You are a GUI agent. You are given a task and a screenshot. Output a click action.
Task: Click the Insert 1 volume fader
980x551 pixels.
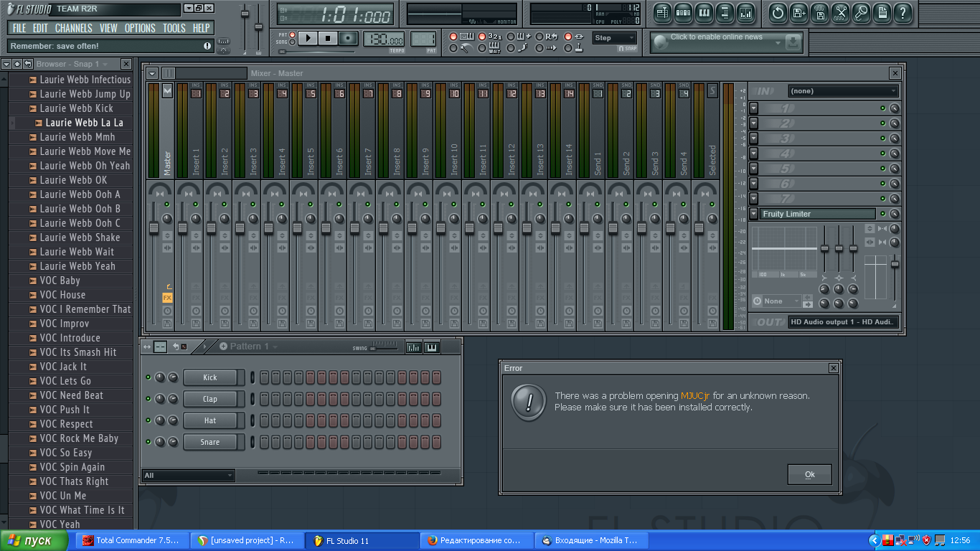click(x=182, y=228)
